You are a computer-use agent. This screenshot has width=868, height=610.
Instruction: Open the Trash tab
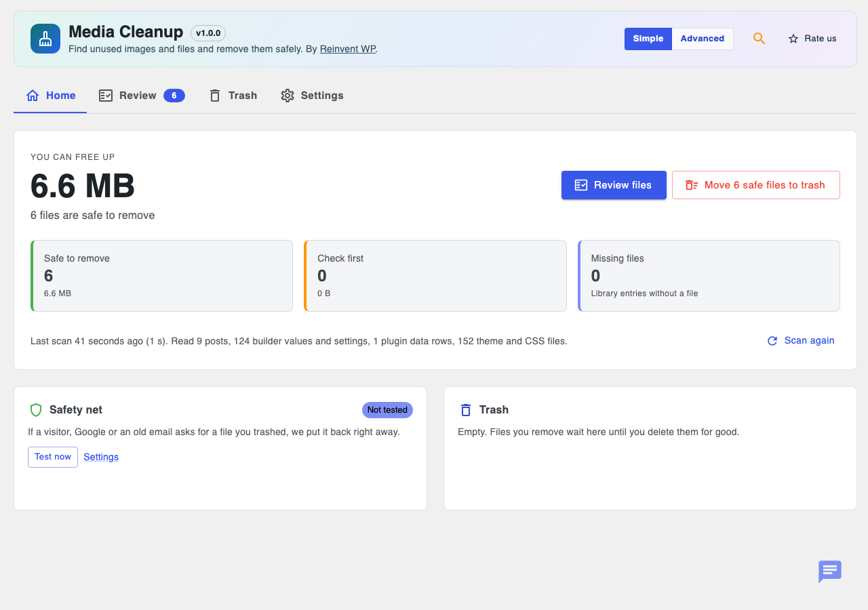(233, 96)
